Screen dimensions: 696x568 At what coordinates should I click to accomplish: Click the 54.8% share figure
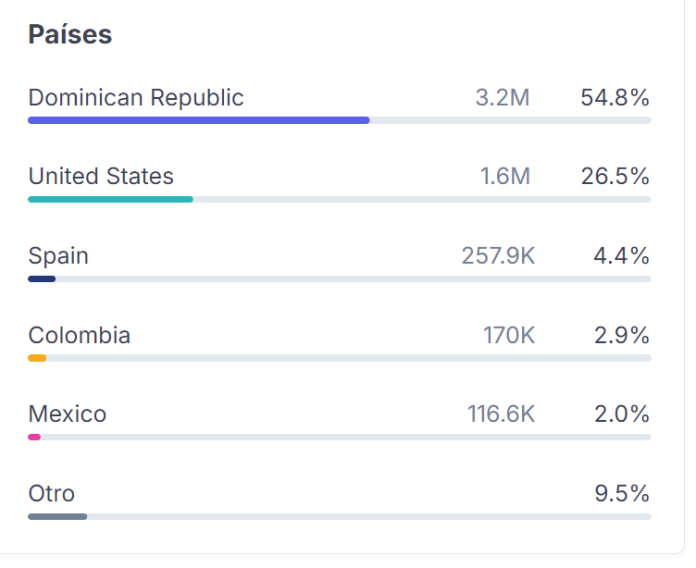point(615,98)
